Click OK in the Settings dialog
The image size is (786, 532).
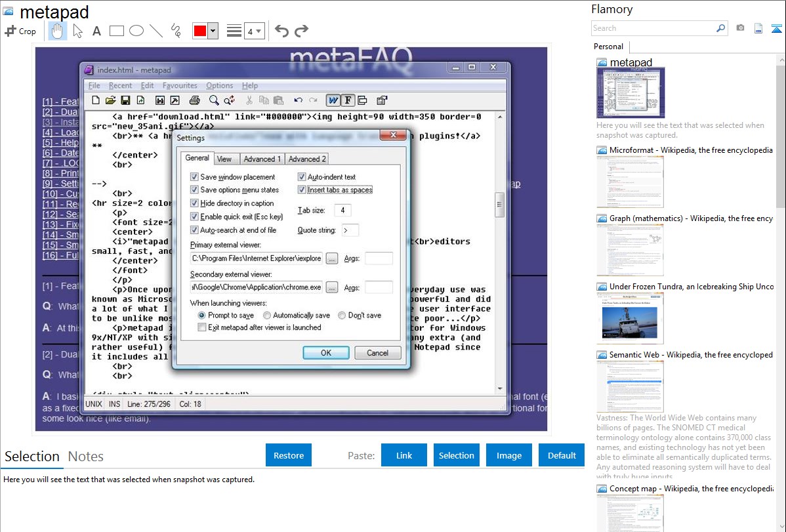(326, 353)
